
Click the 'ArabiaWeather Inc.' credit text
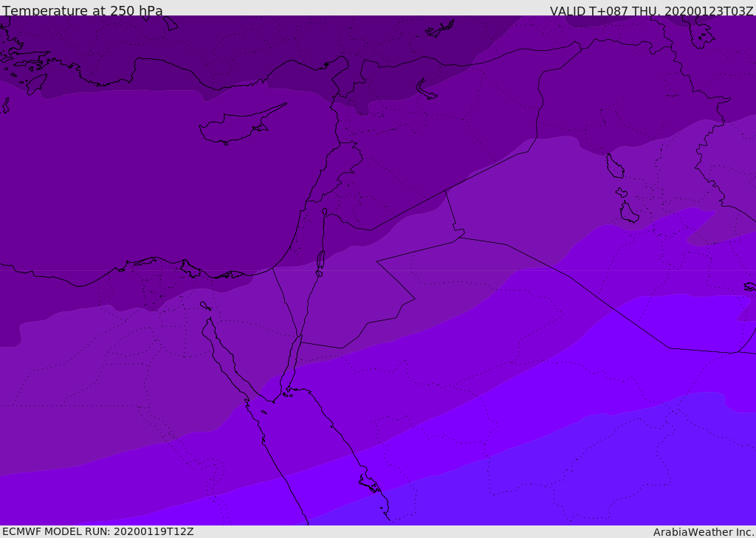tap(704, 532)
